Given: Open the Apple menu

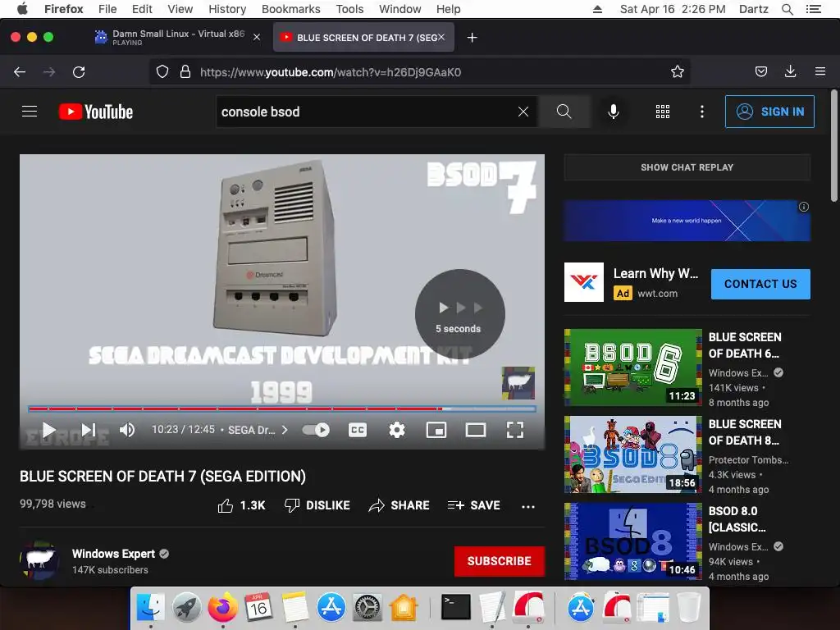Looking at the screenshot, I should (x=22, y=9).
